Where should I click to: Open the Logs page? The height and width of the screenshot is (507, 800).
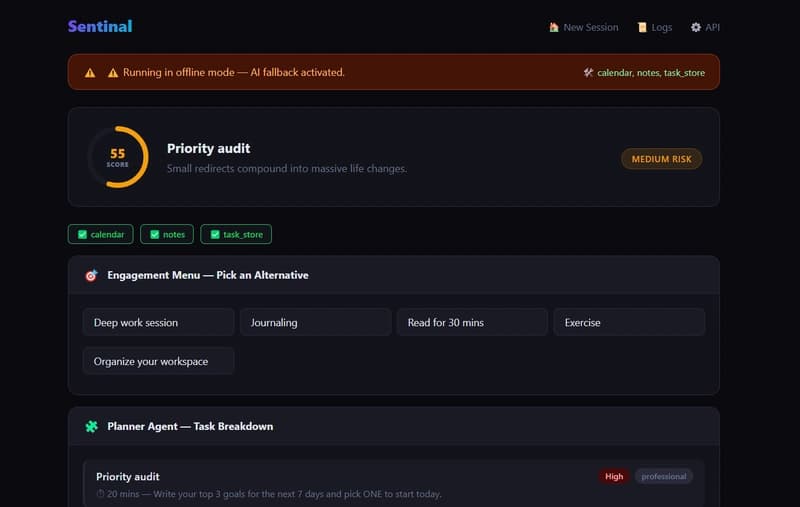coord(655,28)
